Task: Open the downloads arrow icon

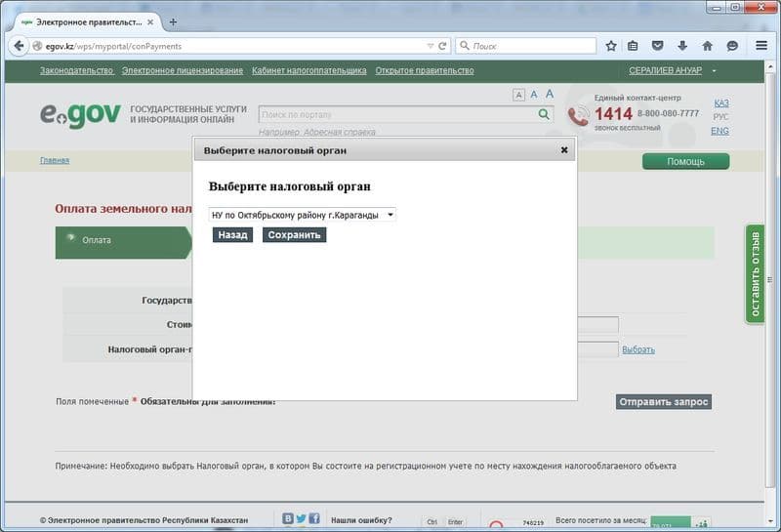Action: coord(682,46)
